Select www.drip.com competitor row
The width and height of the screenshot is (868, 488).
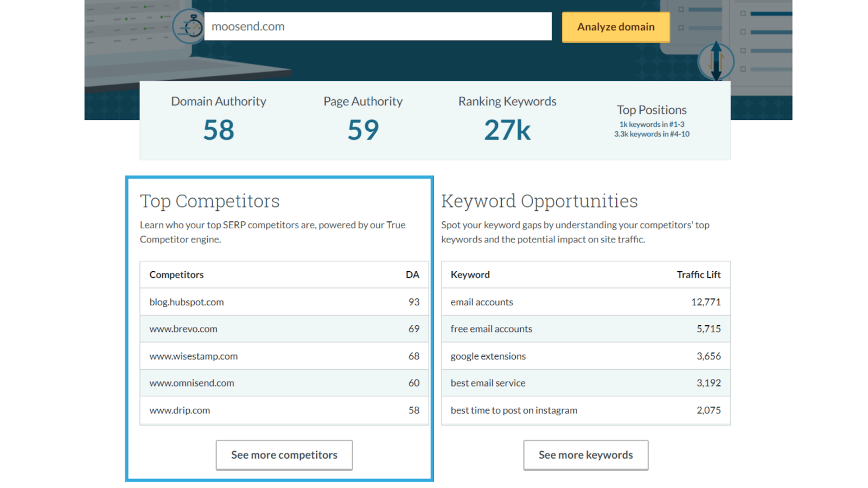point(284,410)
